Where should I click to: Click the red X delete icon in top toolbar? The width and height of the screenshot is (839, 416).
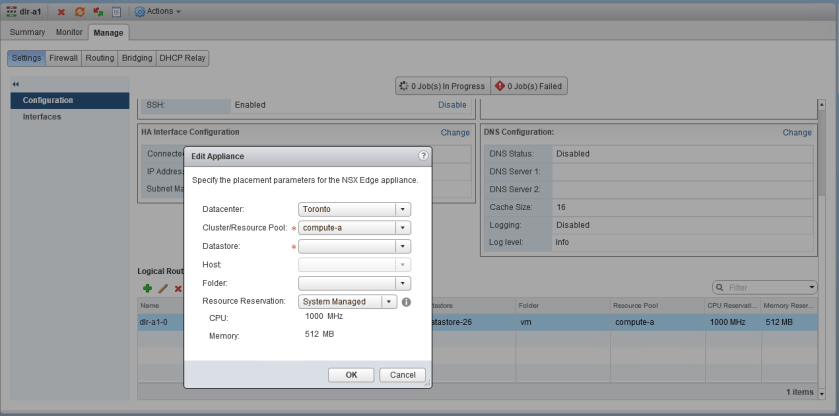point(62,12)
